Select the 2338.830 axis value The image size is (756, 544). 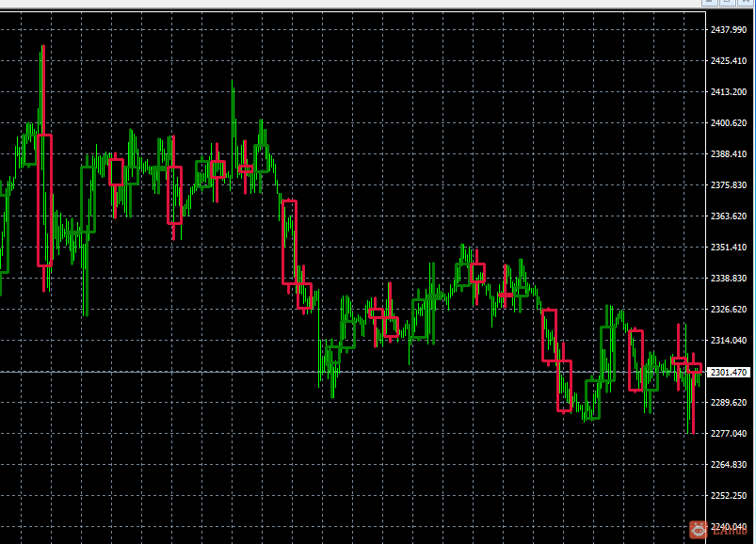point(729,279)
